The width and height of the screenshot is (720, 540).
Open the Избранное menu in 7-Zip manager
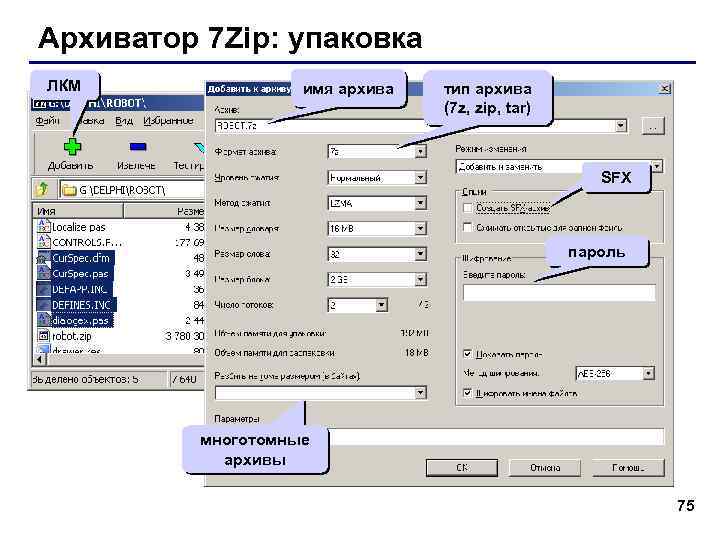pyautogui.click(x=168, y=121)
